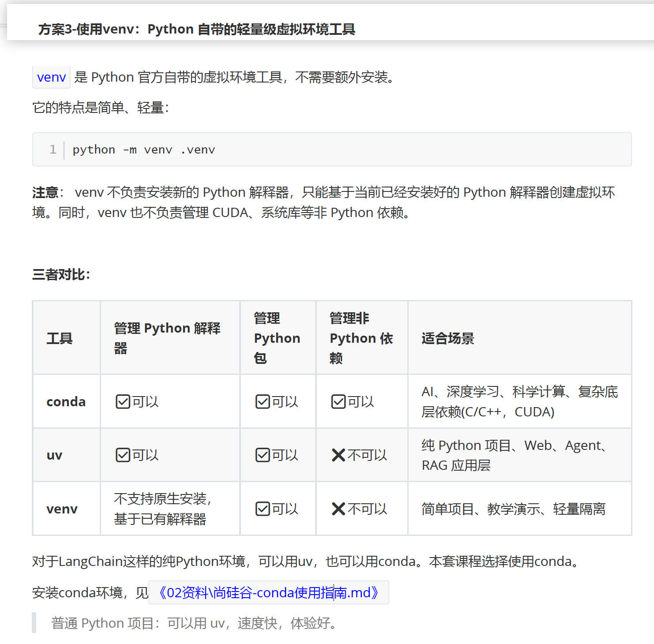Click the blockquote 普通 Python 项目 line
Viewport: 654px width, 644px height.
[194, 623]
